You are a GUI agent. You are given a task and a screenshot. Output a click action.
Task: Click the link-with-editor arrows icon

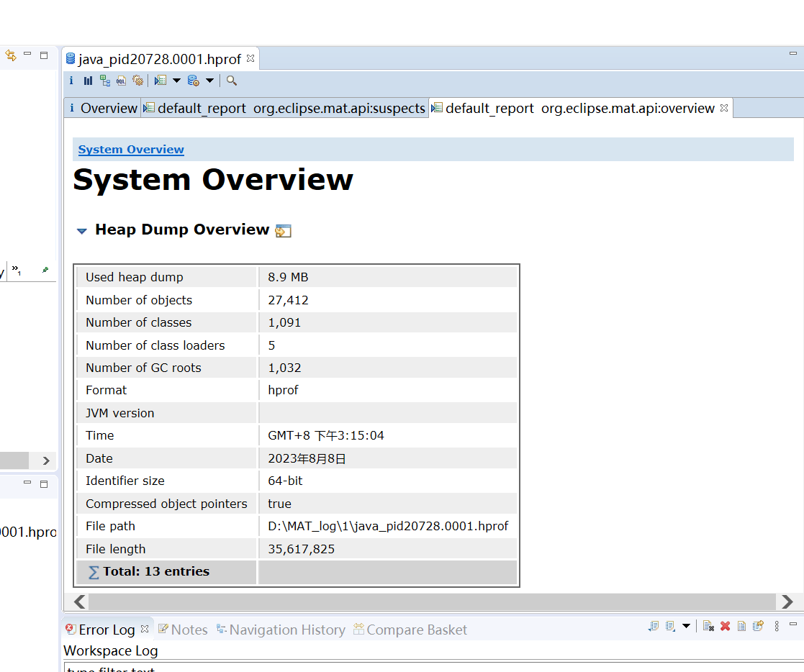coord(11,55)
